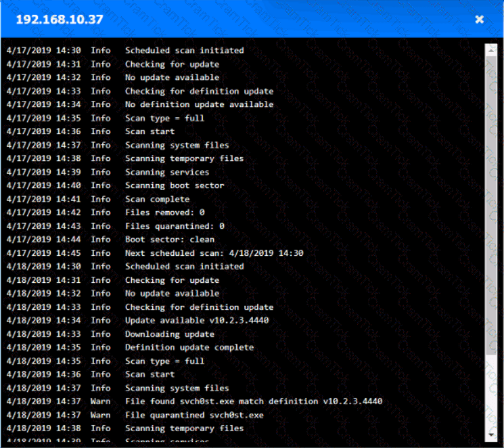
Task: Click the vertical scrollbar thumb
Action: (x=491, y=203)
